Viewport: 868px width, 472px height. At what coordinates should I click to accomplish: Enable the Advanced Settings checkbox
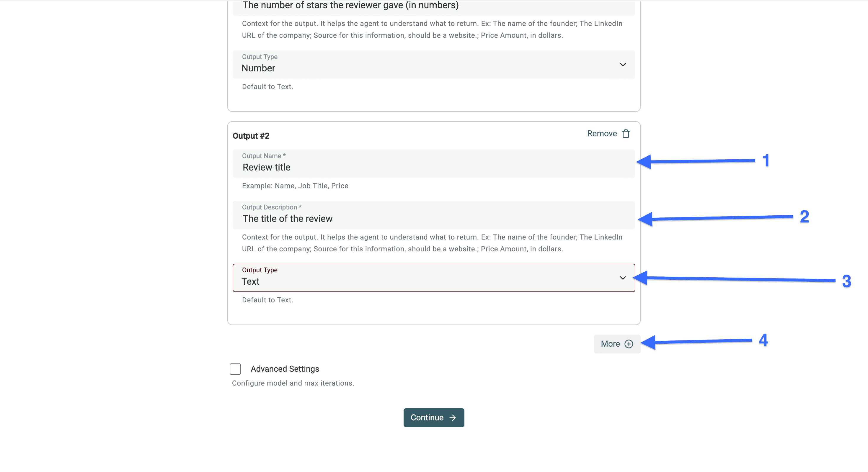(x=235, y=369)
